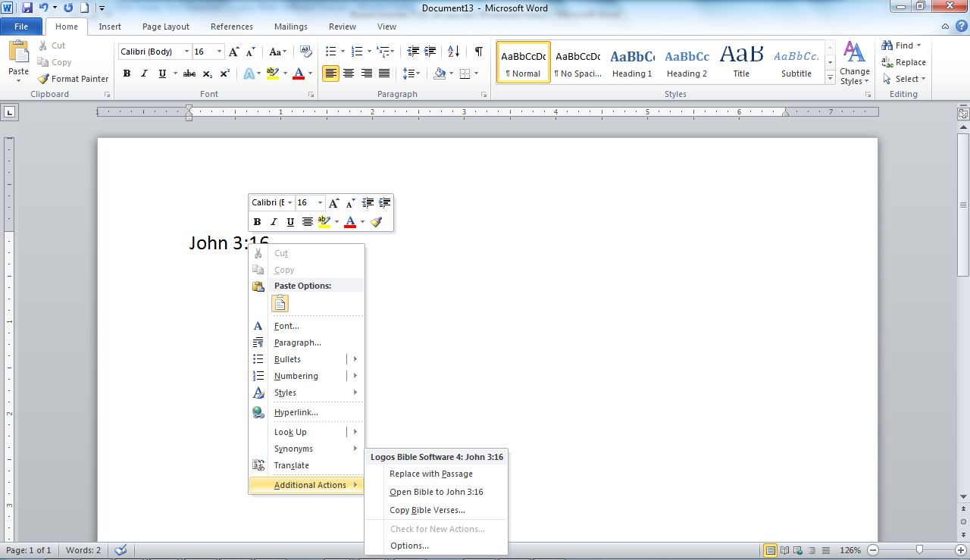Open Hyperlink... from the context menu
Viewport: 970px width, 560px height.
click(296, 412)
